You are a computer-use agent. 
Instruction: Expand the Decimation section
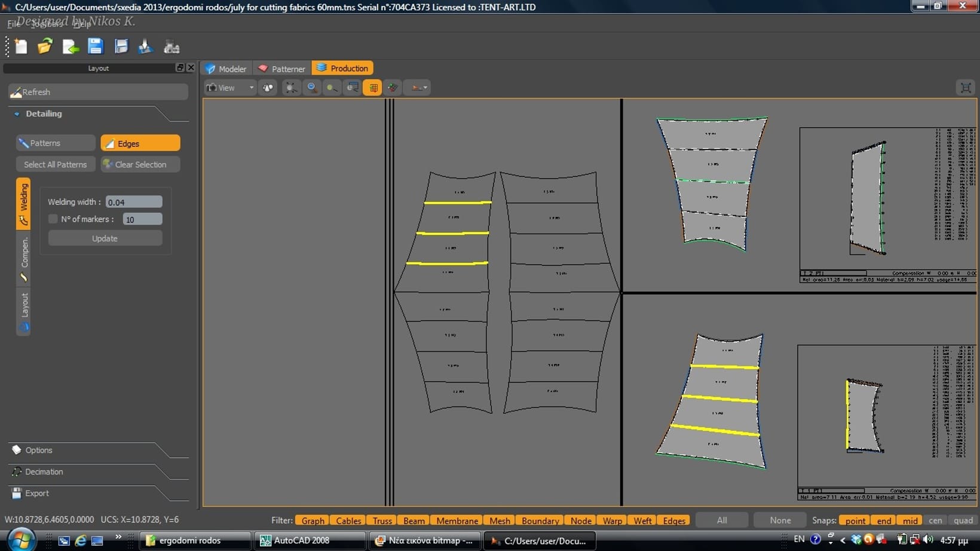[x=44, y=472]
